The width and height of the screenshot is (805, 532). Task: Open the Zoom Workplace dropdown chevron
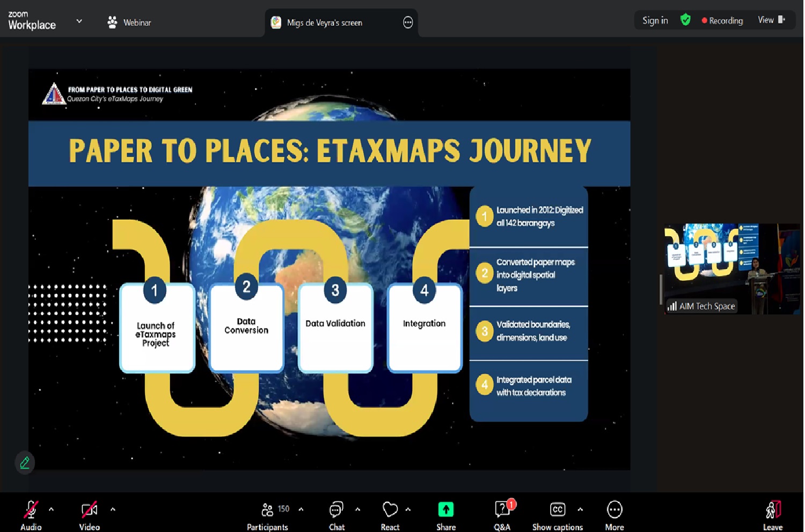point(79,21)
